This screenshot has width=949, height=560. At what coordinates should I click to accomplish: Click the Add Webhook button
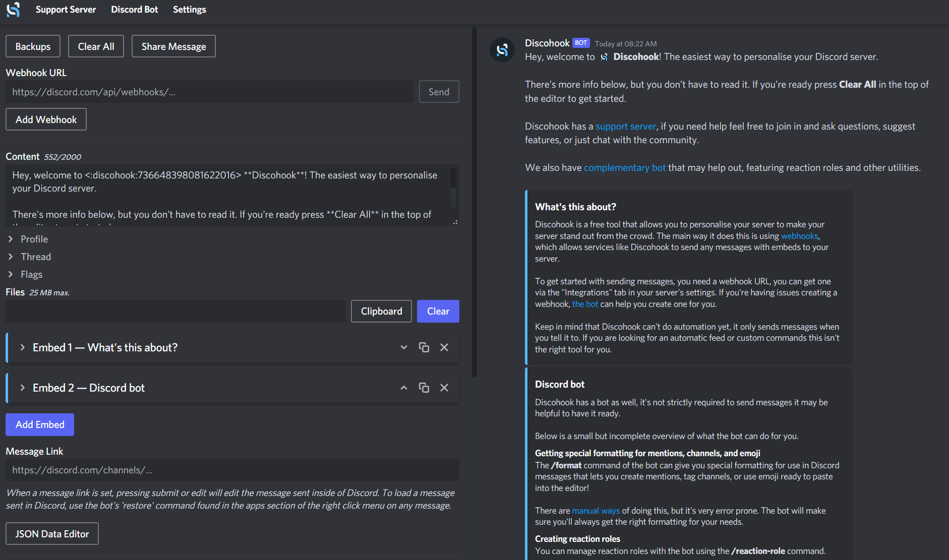46,119
